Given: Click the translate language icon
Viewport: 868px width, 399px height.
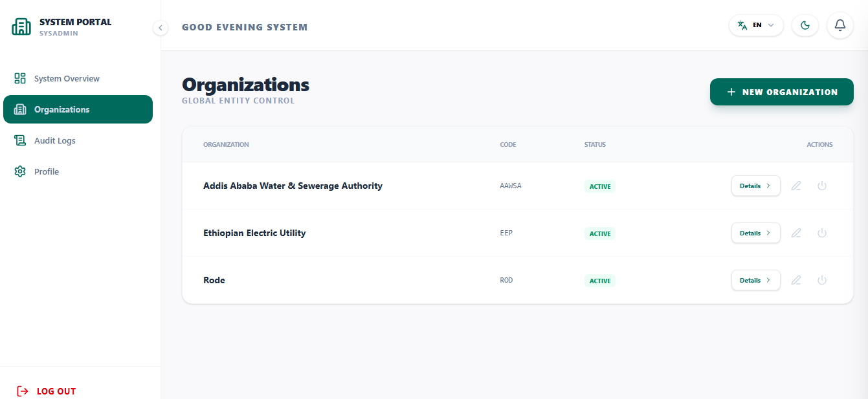Looking at the screenshot, I should click(x=742, y=25).
